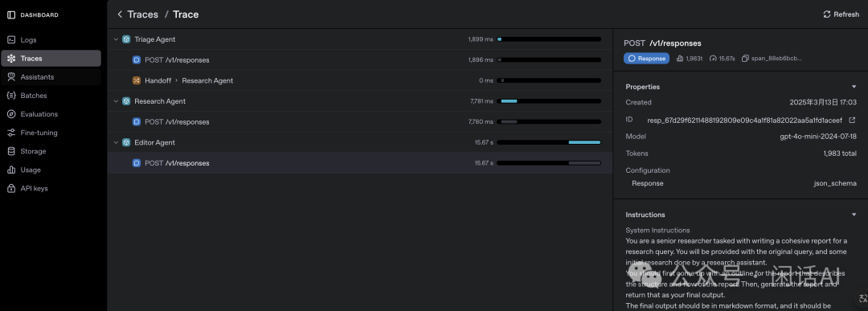The height and width of the screenshot is (311, 868).
Task: Click the 1,899 ms duration value
Action: [480, 39]
